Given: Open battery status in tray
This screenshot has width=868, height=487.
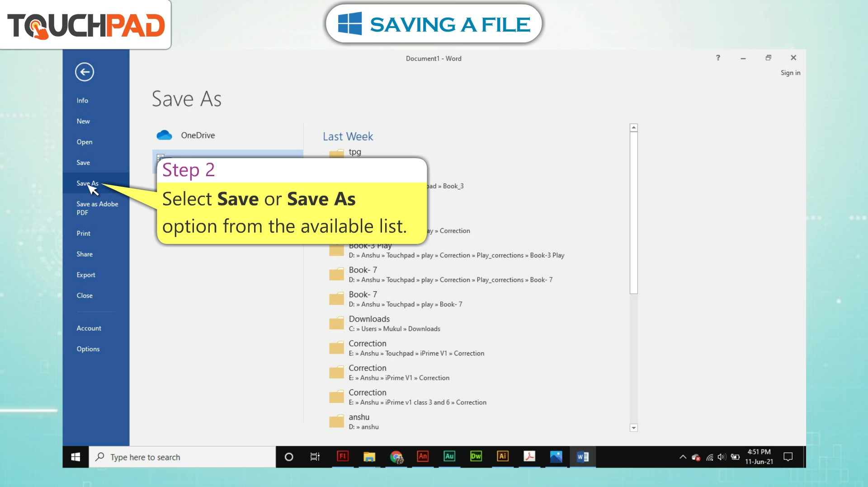Looking at the screenshot, I should (736, 457).
